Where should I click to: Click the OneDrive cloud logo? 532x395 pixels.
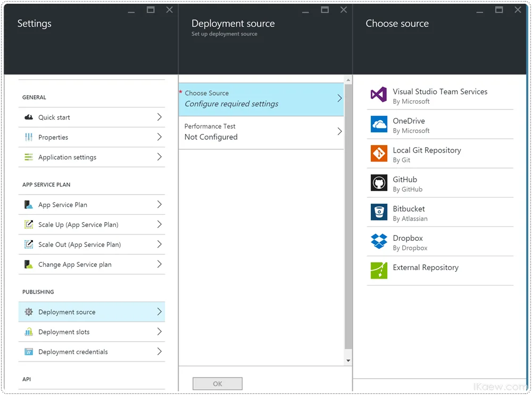(379, 124)
